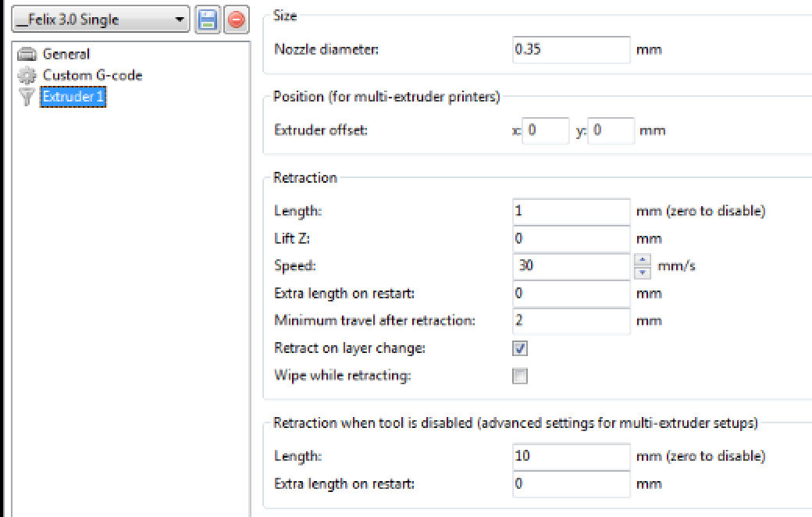Click the save preset floppy disk icon

coord(208,20)
